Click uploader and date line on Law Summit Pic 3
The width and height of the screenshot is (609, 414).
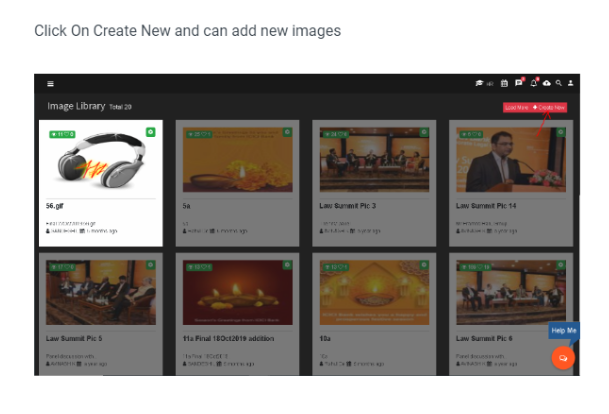[350, 231]
